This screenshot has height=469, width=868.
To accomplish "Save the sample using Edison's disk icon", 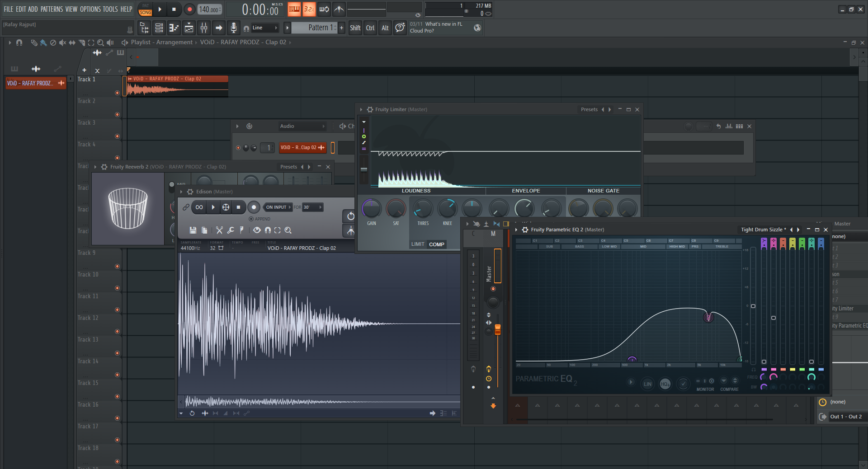I will (x=193, y=230).
